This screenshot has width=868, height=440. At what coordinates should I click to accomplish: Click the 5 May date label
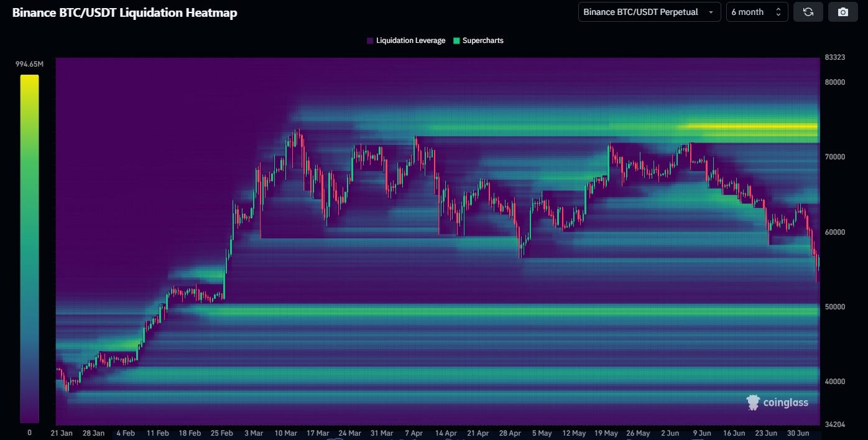[x=542, y=433]
